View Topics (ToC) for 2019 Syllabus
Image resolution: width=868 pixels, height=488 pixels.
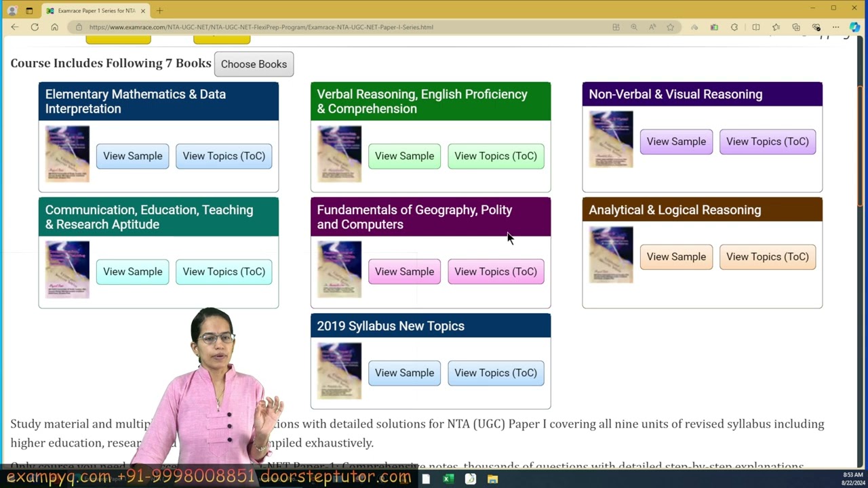[x=496, y=373]
